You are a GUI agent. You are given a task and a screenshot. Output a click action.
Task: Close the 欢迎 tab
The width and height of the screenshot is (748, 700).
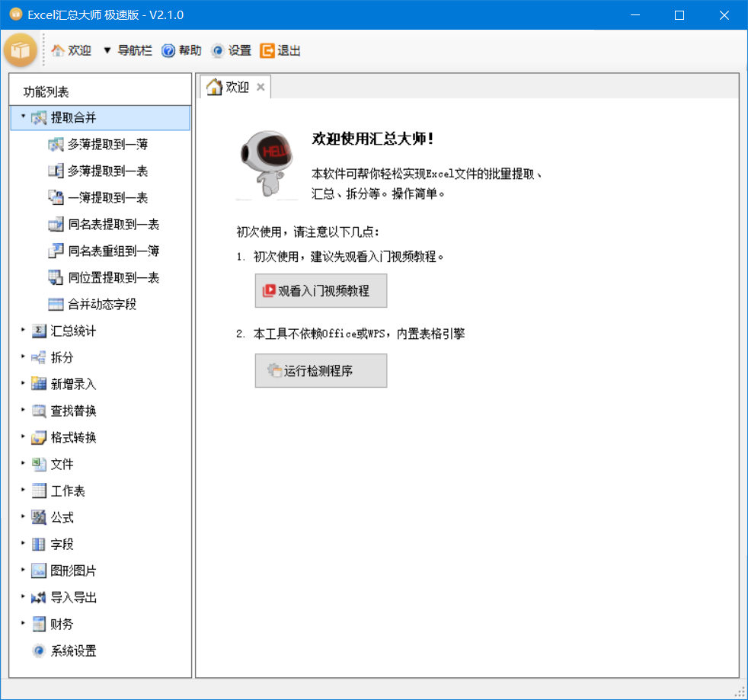point(261,87)
